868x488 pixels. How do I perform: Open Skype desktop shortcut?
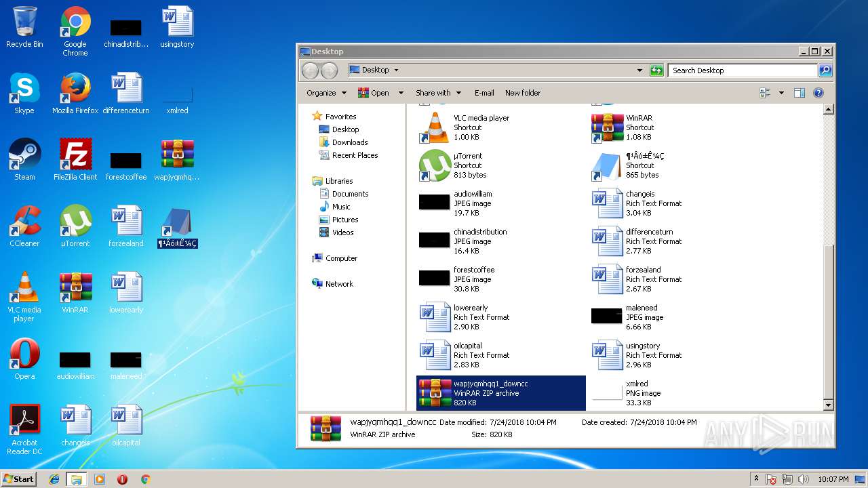coord(24,94)
